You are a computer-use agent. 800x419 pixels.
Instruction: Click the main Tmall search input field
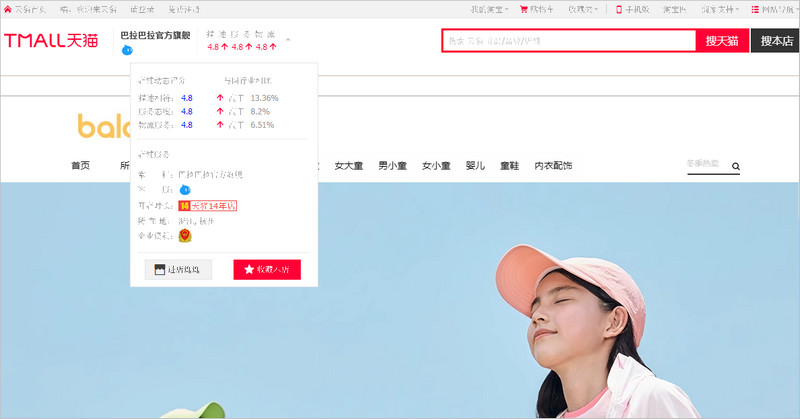pyautogui.click(x=569, y=41)
